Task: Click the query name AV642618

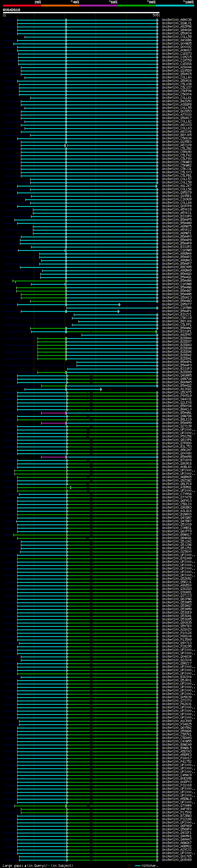Action: click(x=11, y=10)
